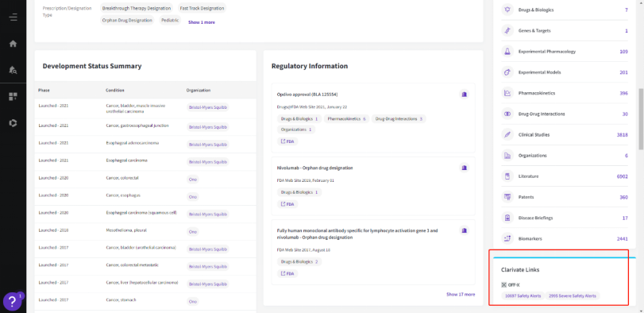The height and width of the screenshot is (313, 644).
Task: Click the Experimental Models icon
Action: click(x=507, y=72)
